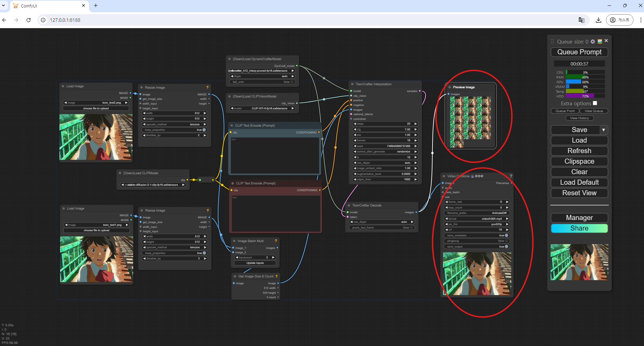Open vae_dtype dropdown in ToonCrafter Decode
644x346 pixels.
(x=382, y=222)
